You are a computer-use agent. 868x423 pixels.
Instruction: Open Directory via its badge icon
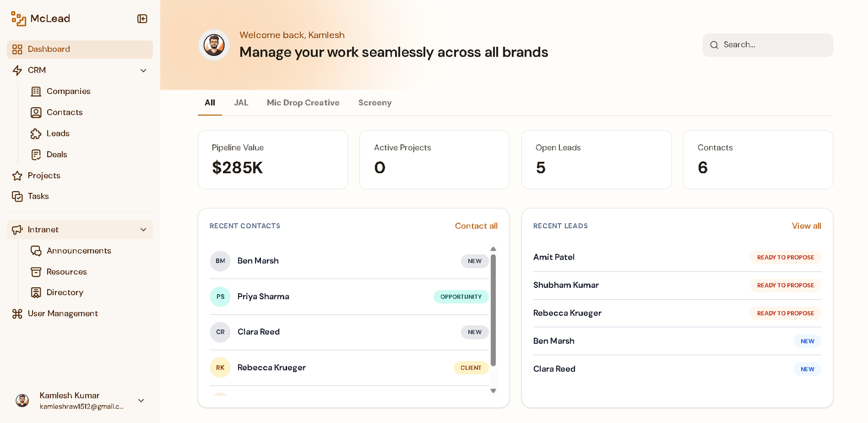pos(36,293)
